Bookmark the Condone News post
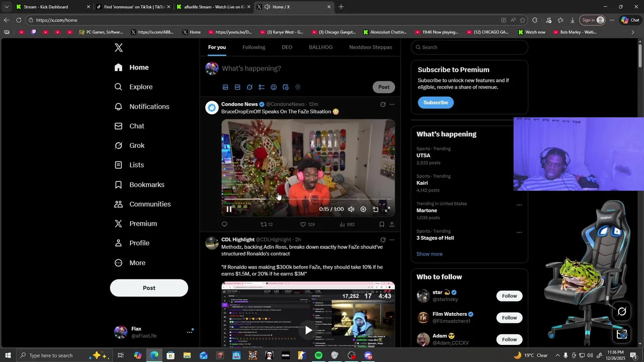The image size is (644, 362). pos(381,224)
